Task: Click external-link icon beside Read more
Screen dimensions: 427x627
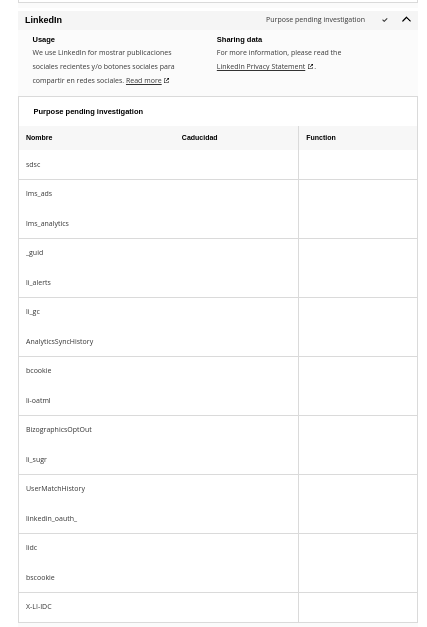Action: click(166, 80)
